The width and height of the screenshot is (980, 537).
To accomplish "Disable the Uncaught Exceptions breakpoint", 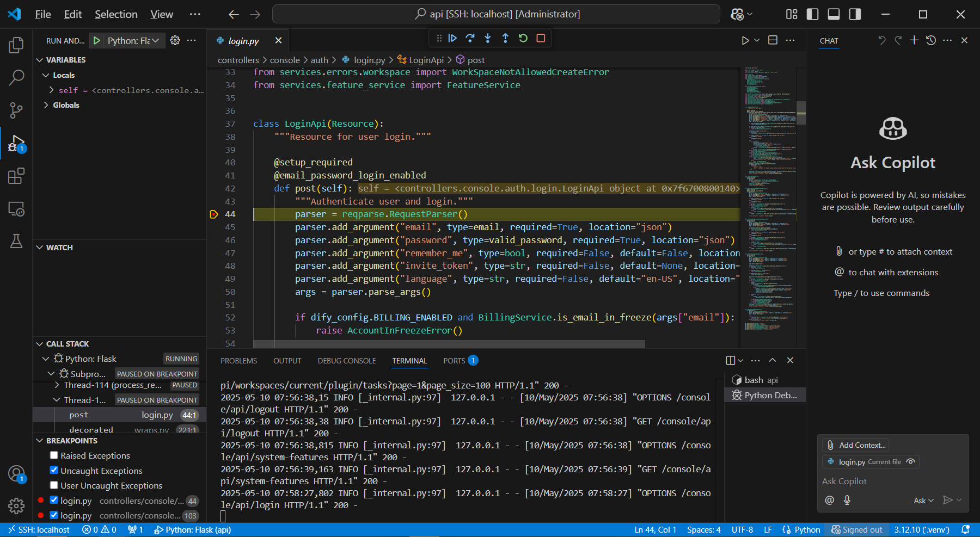I will click(x=54, y=470).
